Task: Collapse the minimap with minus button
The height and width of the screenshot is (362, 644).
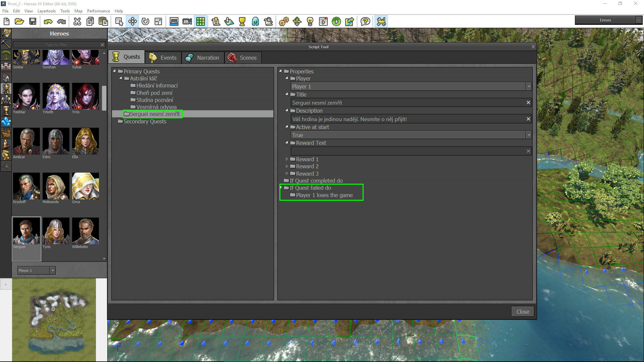Action: [x=6, y=284]
